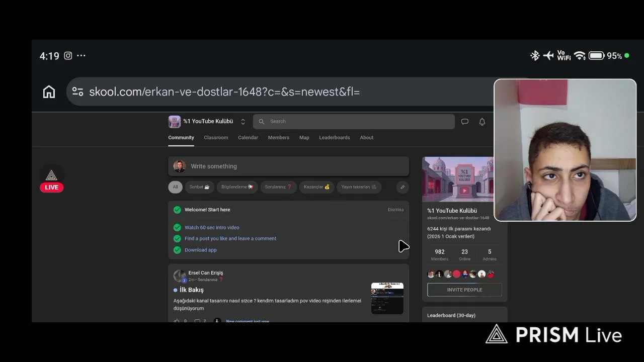Open the Classroom tab
This screenshot has height=362, width=644.
tap(216, 138)
